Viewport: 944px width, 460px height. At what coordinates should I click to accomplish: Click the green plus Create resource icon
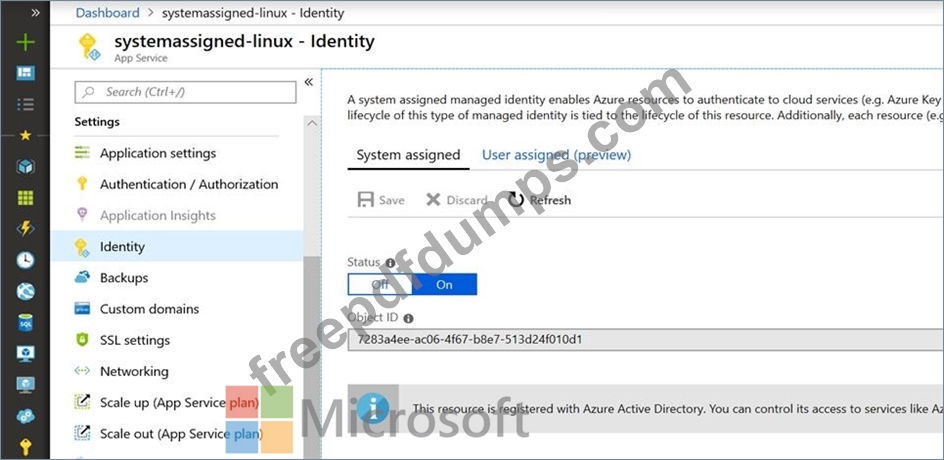[26, 42]
